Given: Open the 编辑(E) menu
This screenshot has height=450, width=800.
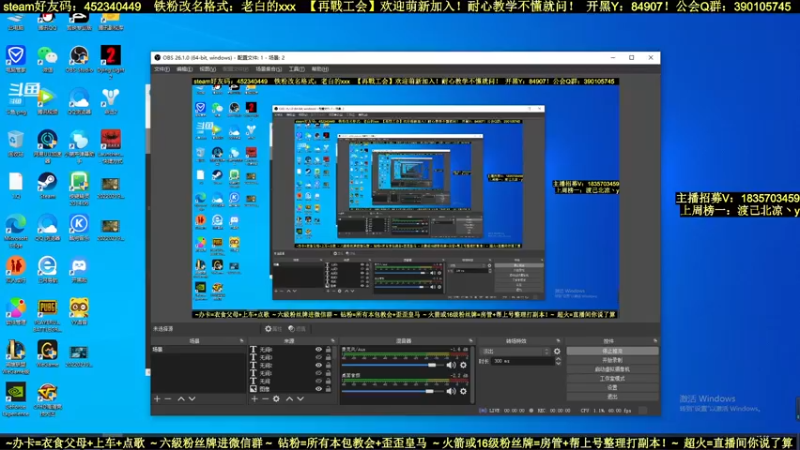Looking at the screenshot, I should click(x=184, y=69).
